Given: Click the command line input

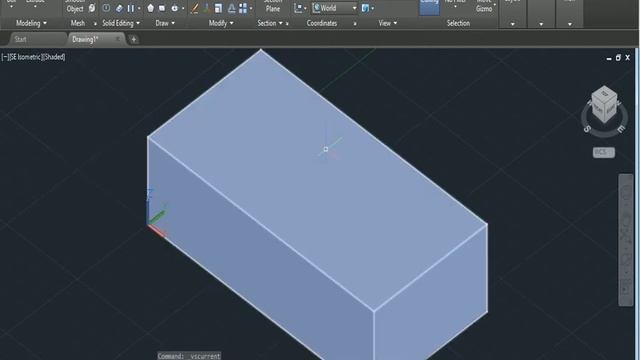Looking at the screenshot, I should point(189,356).
